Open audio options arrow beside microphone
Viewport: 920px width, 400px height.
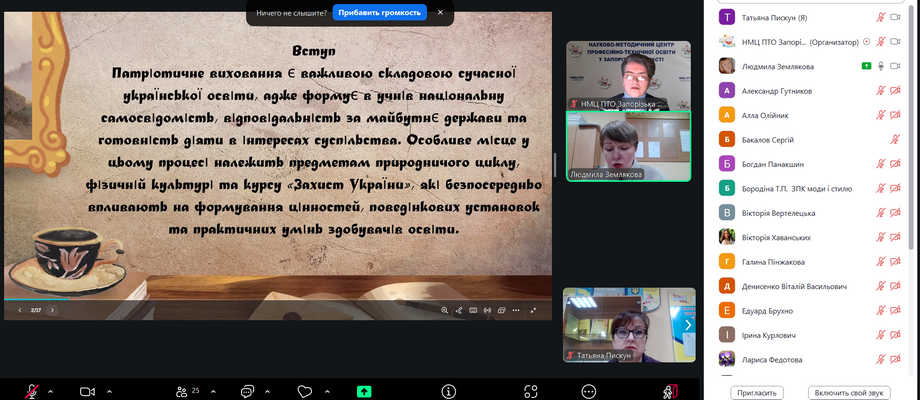[x=51, y=391]
